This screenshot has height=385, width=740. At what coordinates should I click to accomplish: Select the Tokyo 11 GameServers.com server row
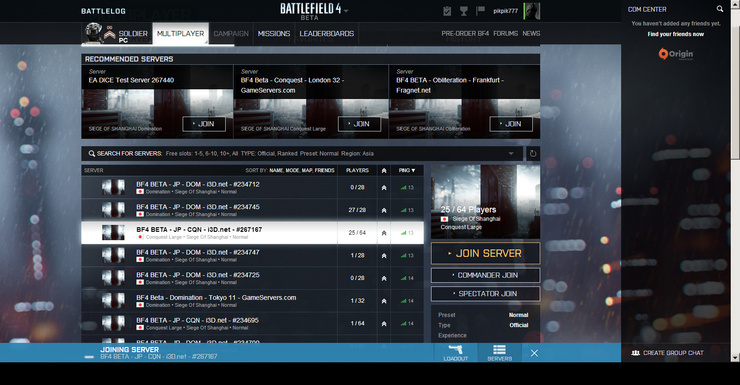[x=252, y=301]
